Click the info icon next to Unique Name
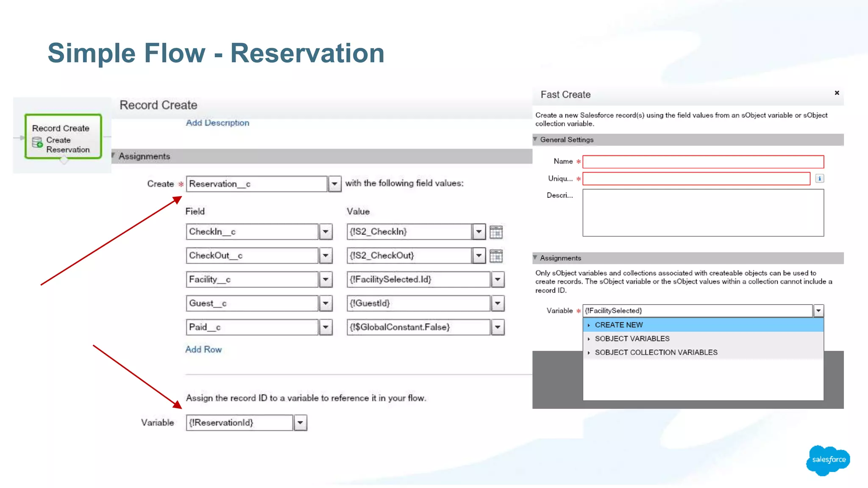The image size is (868, 488). point(820,178)
